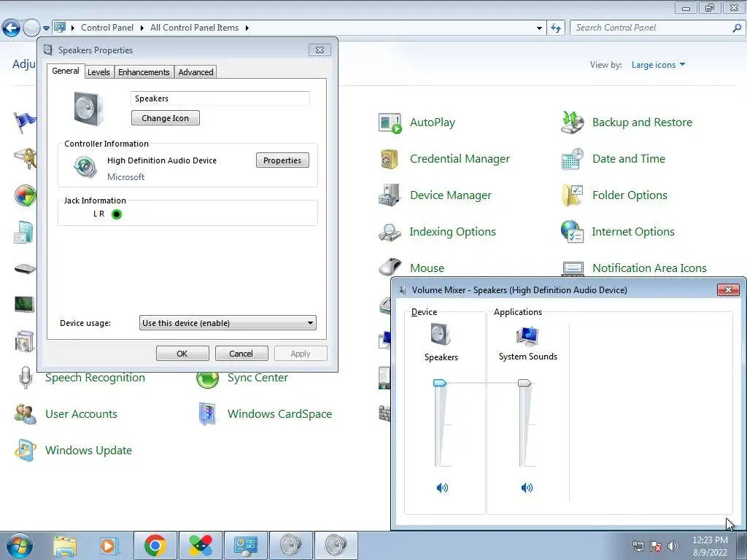Select the Advanced tab

coord(196,72)
